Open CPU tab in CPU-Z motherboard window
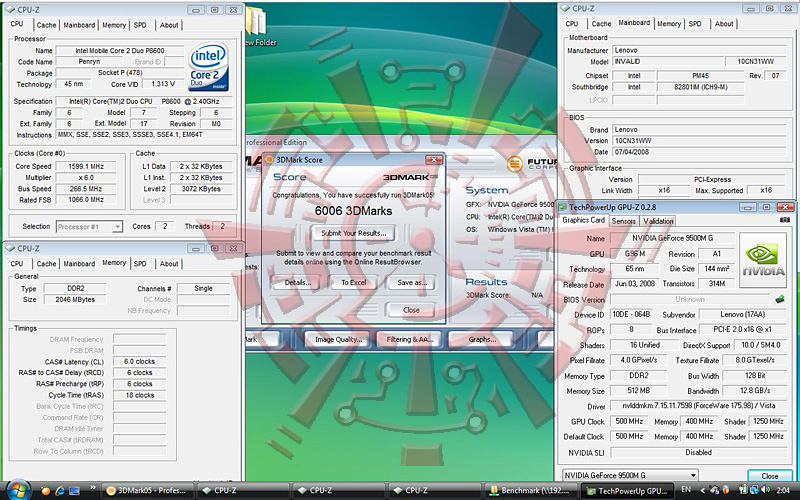800x500 pixels. click(x=572, y=24)
